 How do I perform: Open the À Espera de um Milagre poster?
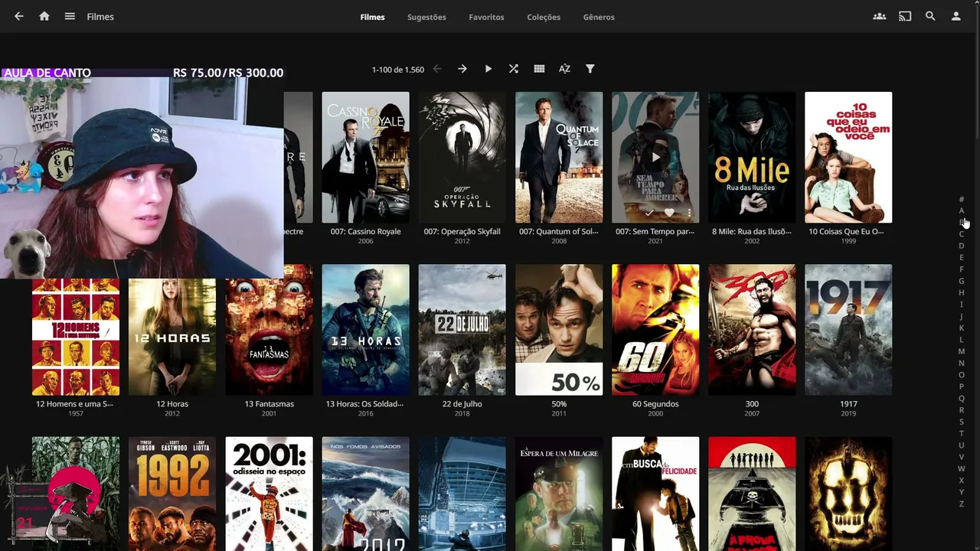559,494
